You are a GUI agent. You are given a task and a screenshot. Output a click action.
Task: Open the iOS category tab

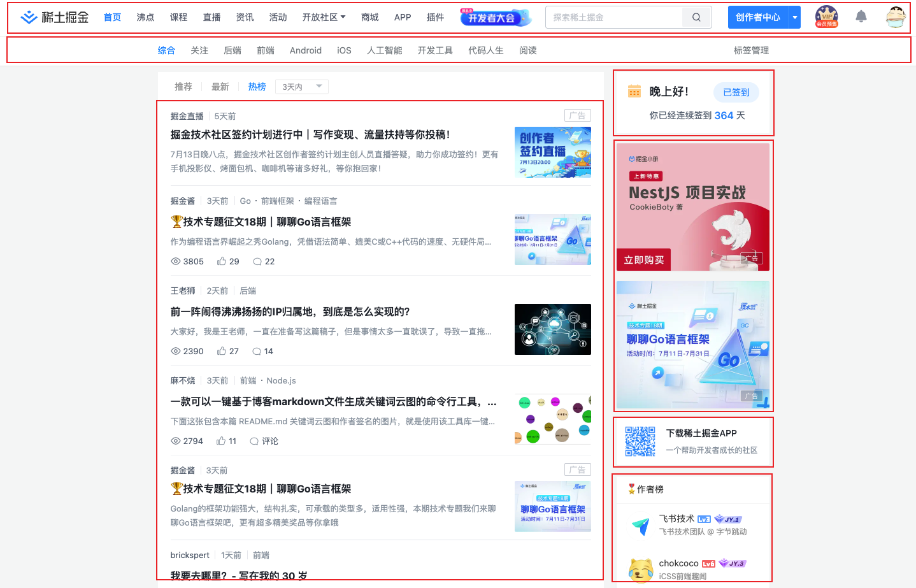coord(344,50)
